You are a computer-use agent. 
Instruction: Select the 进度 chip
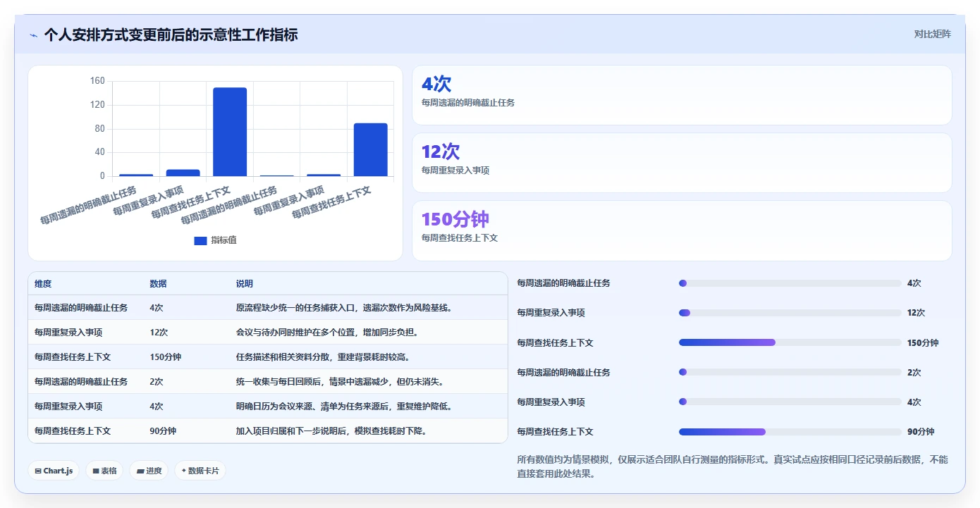(149, 471)
